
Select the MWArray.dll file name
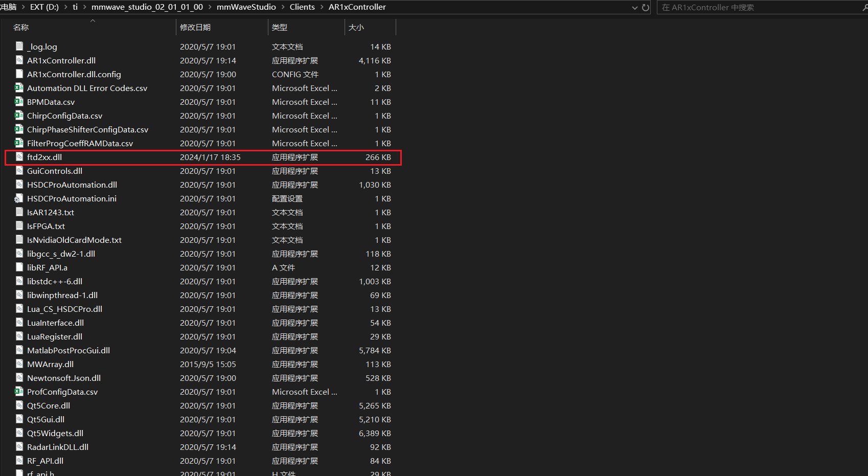click(x=50, y=364)
